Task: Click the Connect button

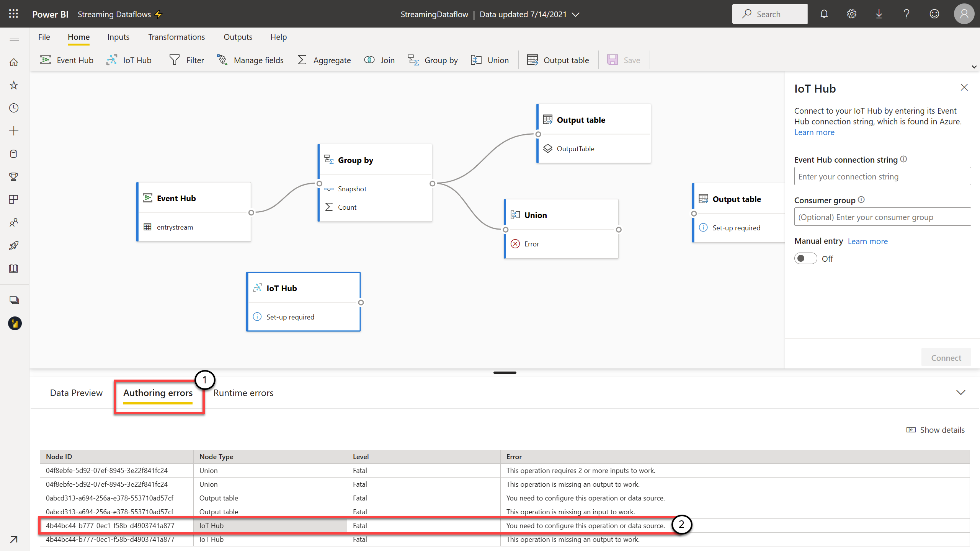Action: point(946,357)
